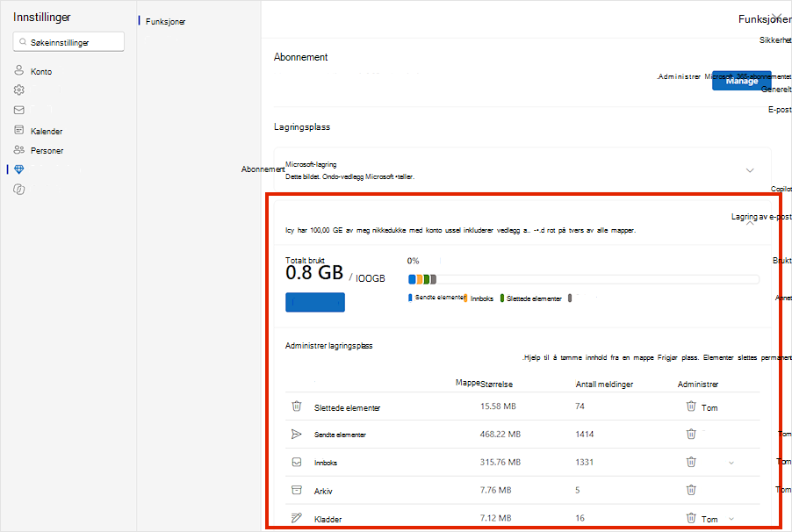The image size is (792, 532).
Task: Click the 1331 message count
Action: coord(585,462)
